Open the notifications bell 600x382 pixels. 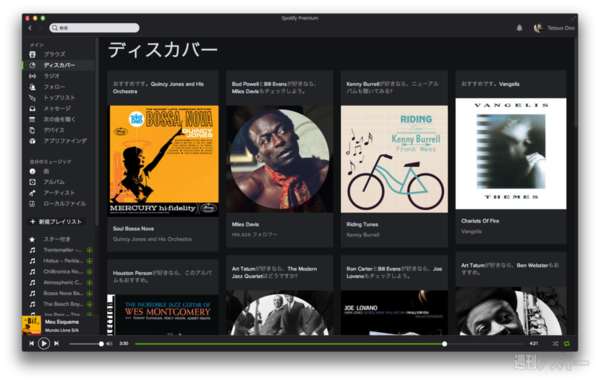(519, 28)
